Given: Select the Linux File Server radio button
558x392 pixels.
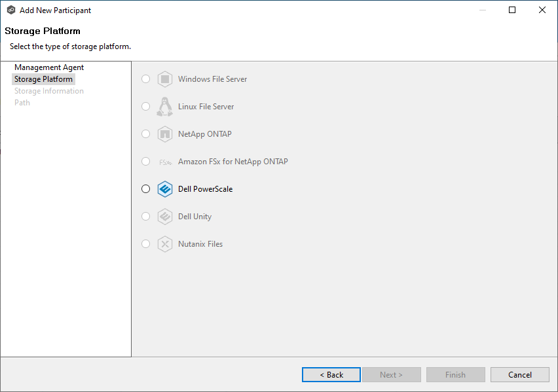Looking at the screenshot, I should [x=145, y=107].
